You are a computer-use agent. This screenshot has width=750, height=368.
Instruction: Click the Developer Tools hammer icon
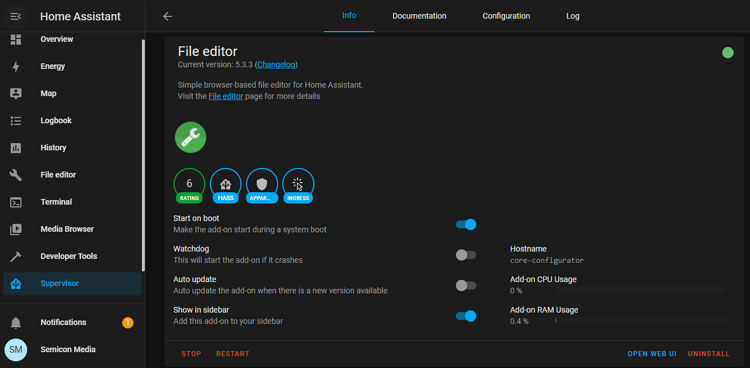pos(16,256)
